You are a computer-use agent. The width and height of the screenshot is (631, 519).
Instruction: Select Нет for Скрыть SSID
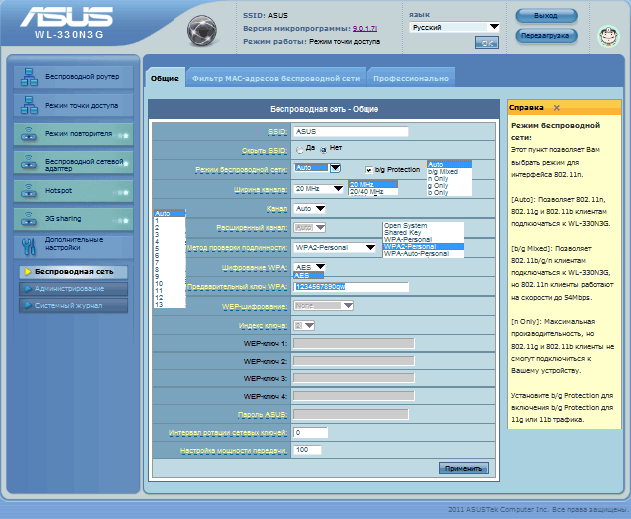point(323,149)
